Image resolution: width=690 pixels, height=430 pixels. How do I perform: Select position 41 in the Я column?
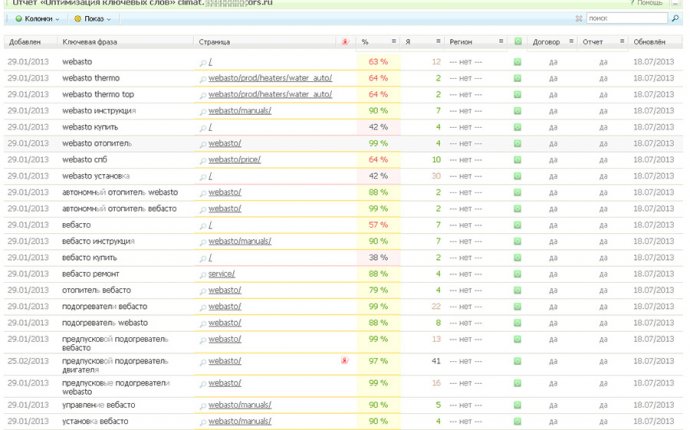pyautogui.click(x=436, y=361)
